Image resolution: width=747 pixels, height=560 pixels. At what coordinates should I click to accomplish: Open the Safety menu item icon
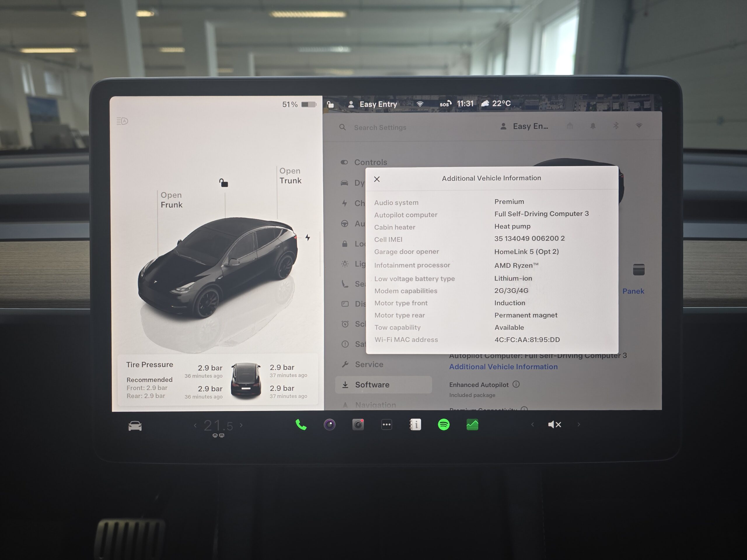point(345,344)
